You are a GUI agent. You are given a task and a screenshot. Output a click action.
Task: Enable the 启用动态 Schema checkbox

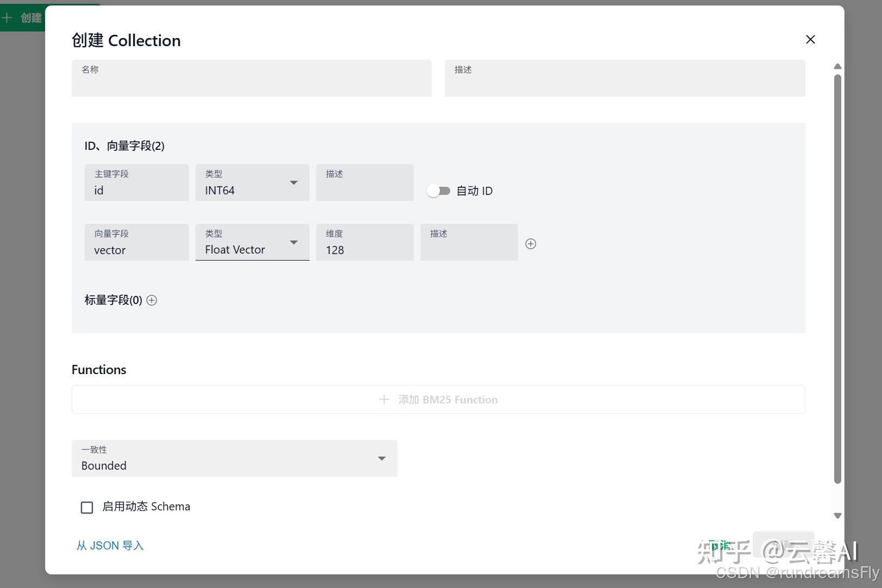[87, 507]
